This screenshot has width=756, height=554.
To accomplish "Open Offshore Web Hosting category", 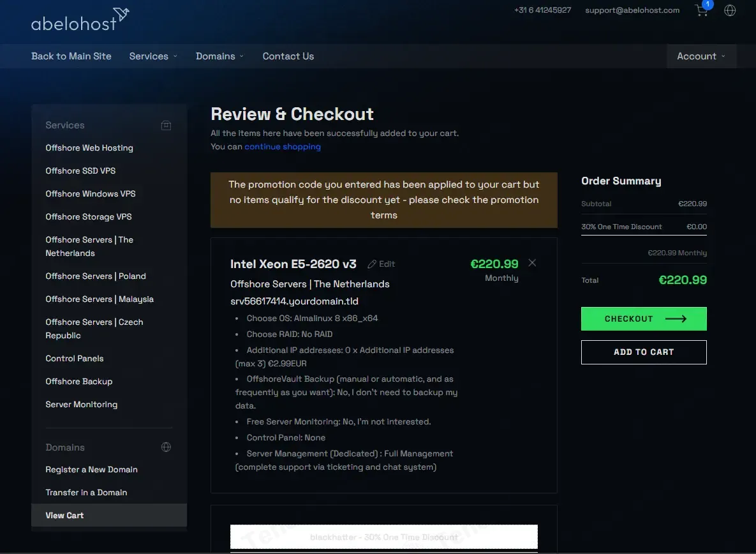I will coord(89,148).
